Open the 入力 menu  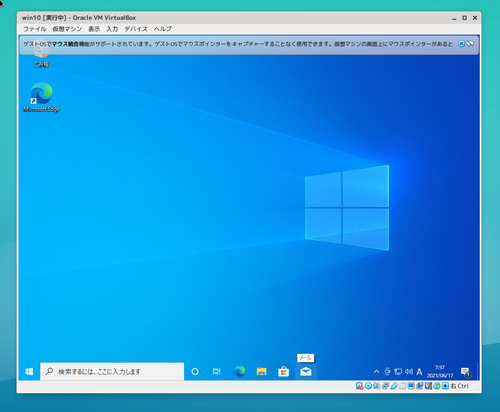pyautogui.click(x=112, y=29)
